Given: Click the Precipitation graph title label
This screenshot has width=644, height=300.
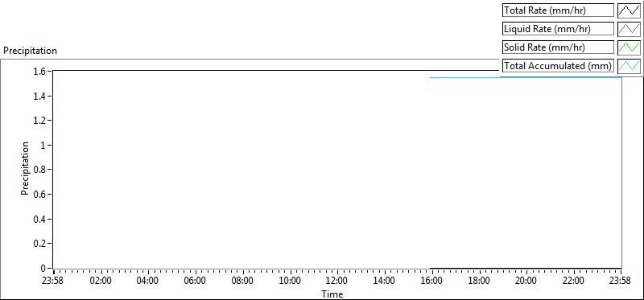Looking at the screenshot, I should pyautogui.click(x=30, y=51).
